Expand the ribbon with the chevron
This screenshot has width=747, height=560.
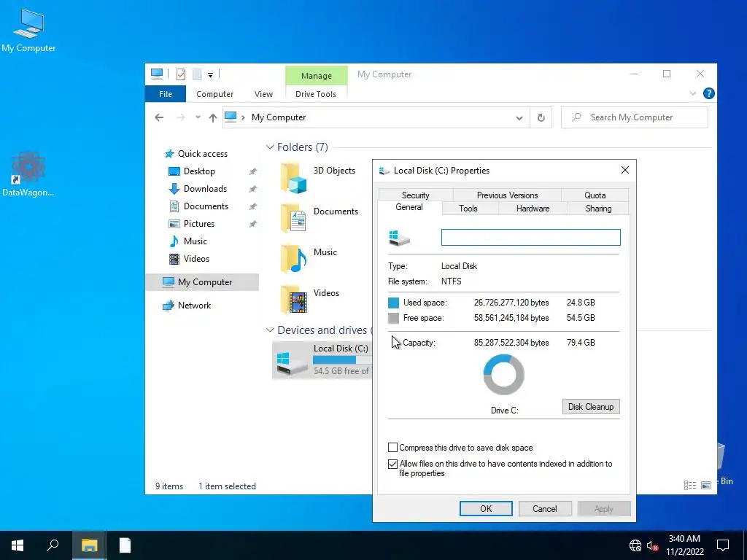coord(693,93)
